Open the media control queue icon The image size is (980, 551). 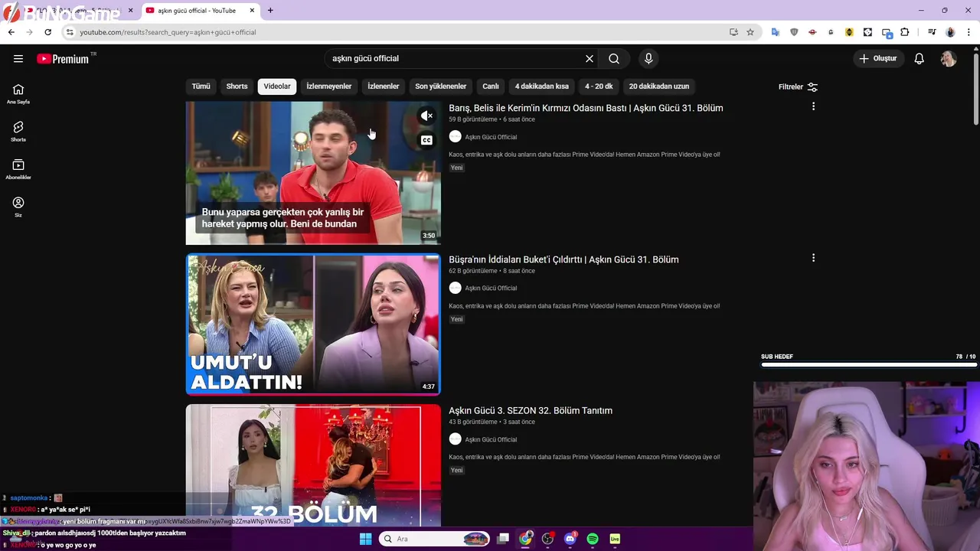[932, 32]
